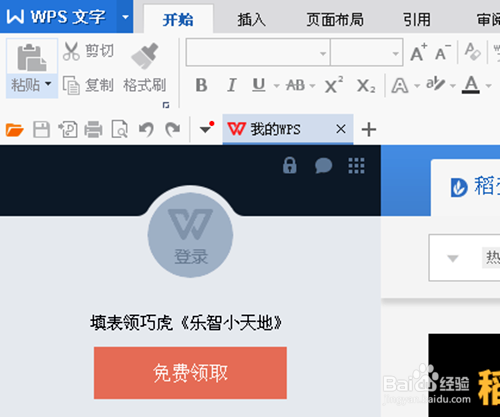The image size is (500, 417).
Task: Undo the last action
Action: [x=146, y=129]
